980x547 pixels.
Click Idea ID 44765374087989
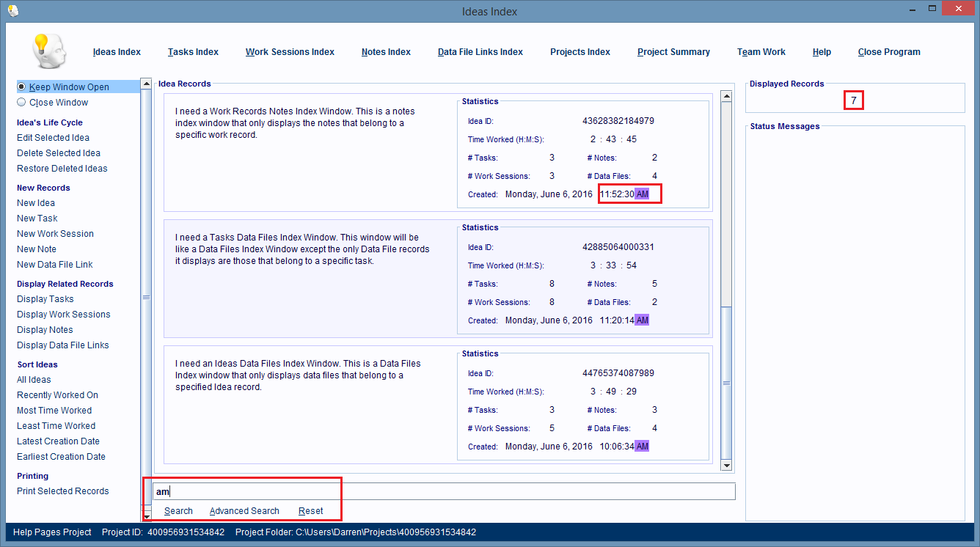click(x=618, y=373)
